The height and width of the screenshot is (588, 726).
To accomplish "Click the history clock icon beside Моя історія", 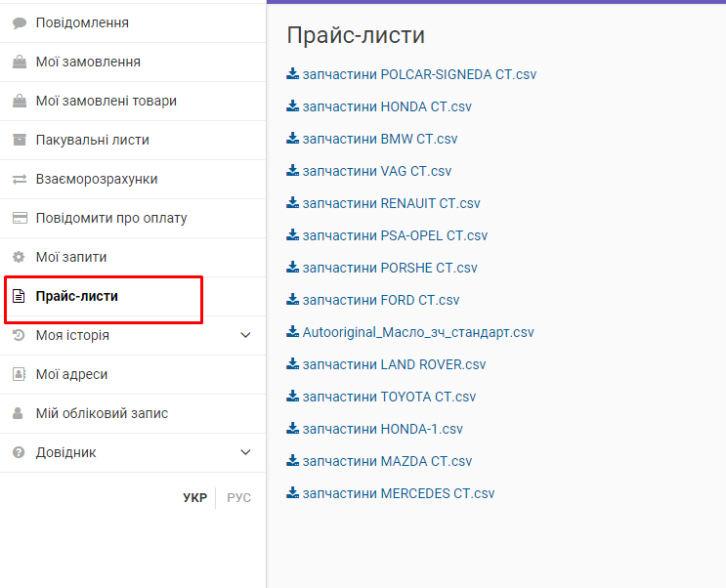I will 19,335.
